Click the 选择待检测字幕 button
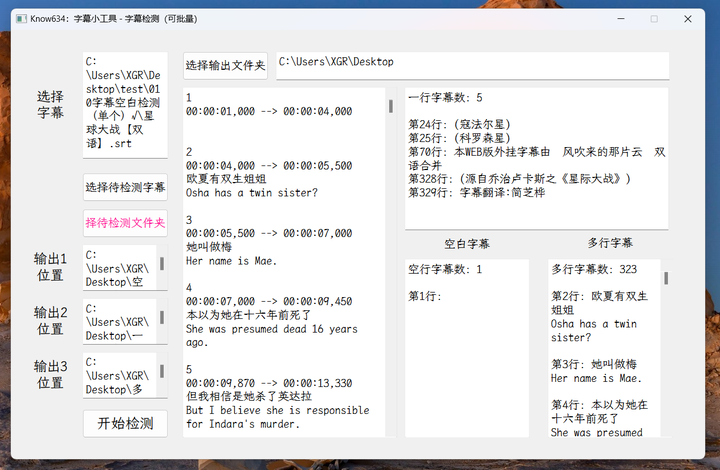This screenshot has height=470, width=720. 125,187
